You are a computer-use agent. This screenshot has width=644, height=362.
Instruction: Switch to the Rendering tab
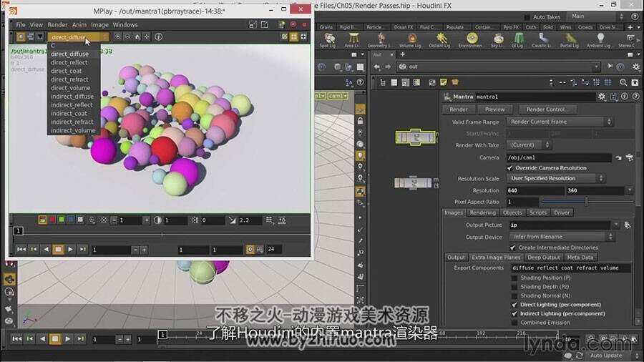point(482,212)
